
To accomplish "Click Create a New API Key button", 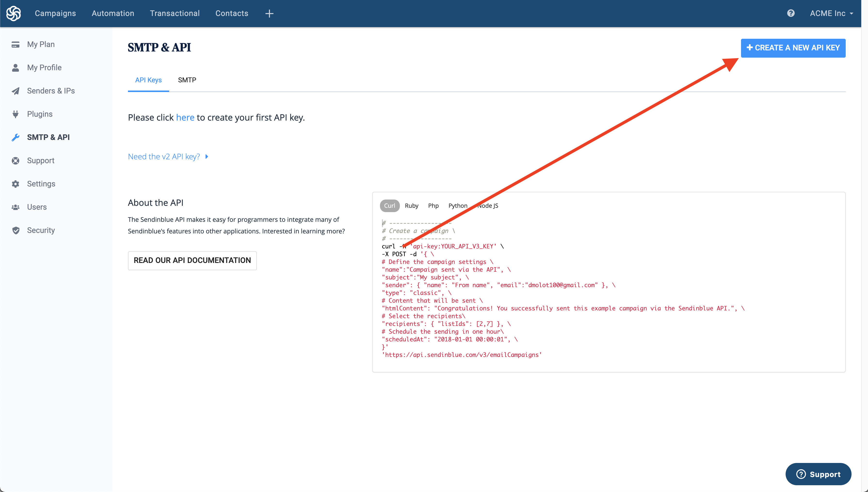I will pos(793,48).
